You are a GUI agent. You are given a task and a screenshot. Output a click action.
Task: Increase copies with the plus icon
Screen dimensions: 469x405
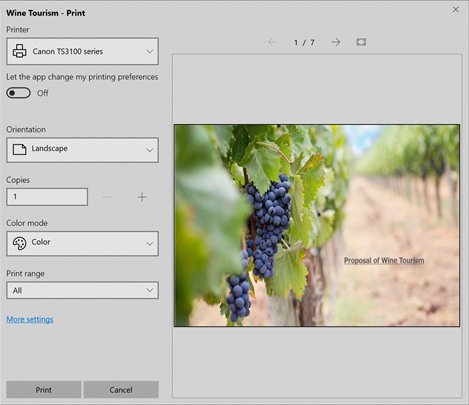[x=142, y=197]
